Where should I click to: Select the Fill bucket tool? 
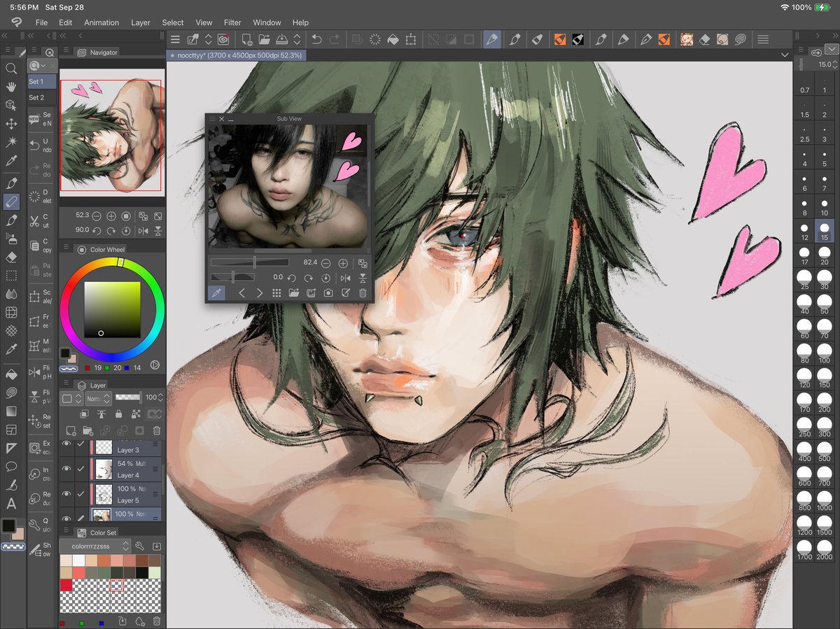11,374
